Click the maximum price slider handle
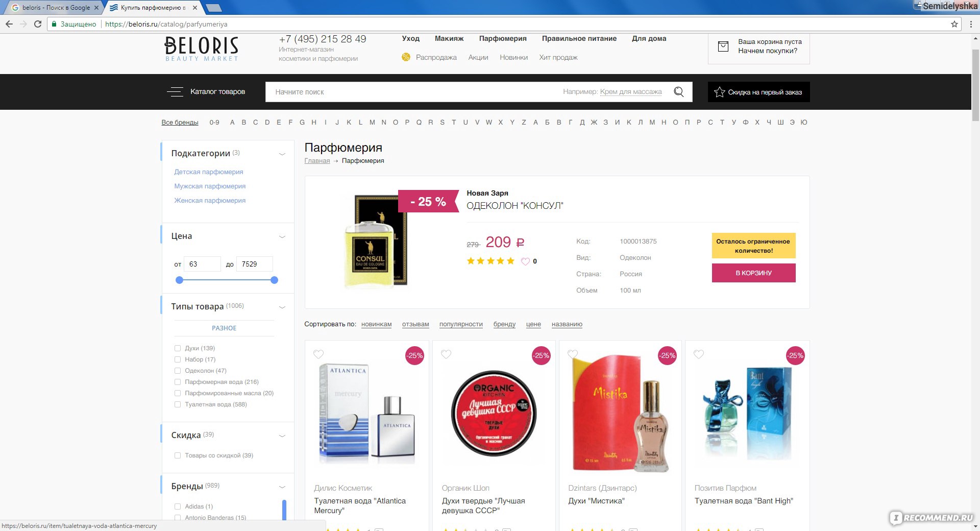980x531 pixels. click(274, 280)
